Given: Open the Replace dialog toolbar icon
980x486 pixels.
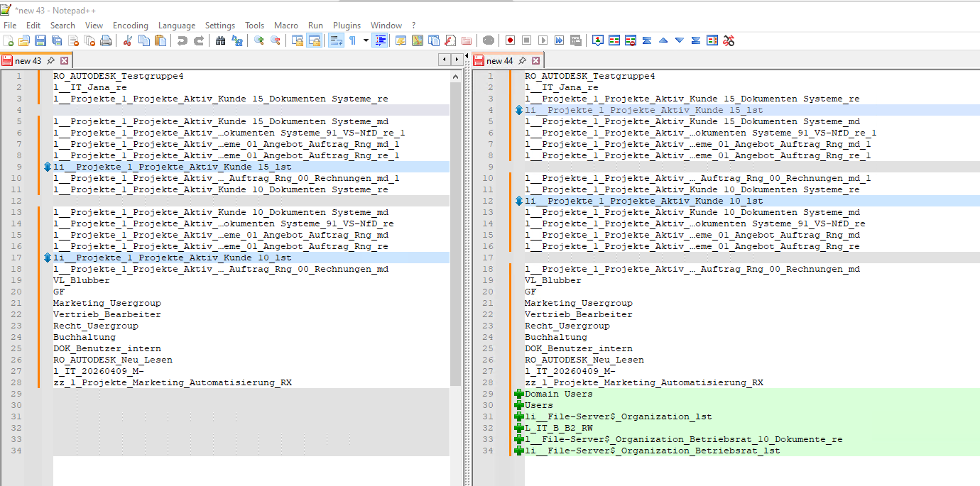Looking at the screenshot, I should tap(237, 40).
